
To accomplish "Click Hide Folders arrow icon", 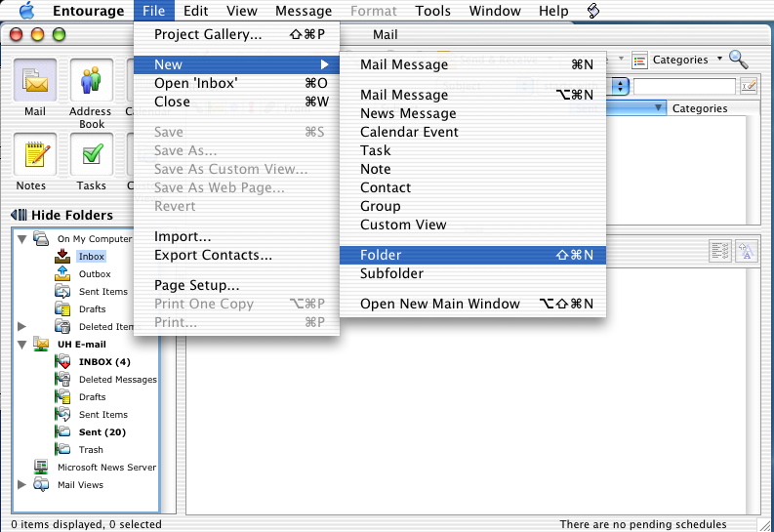I will click(19, 215).
